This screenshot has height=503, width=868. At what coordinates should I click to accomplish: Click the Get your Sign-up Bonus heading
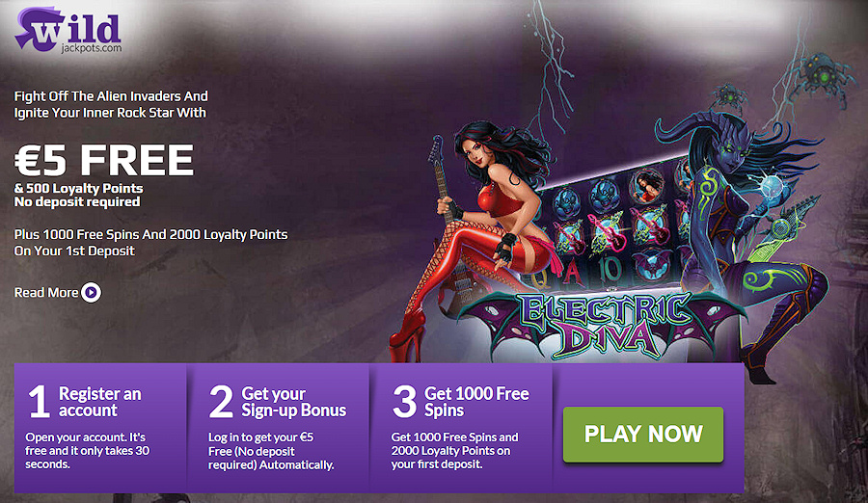pyautogui.click(x=294, y=402)
